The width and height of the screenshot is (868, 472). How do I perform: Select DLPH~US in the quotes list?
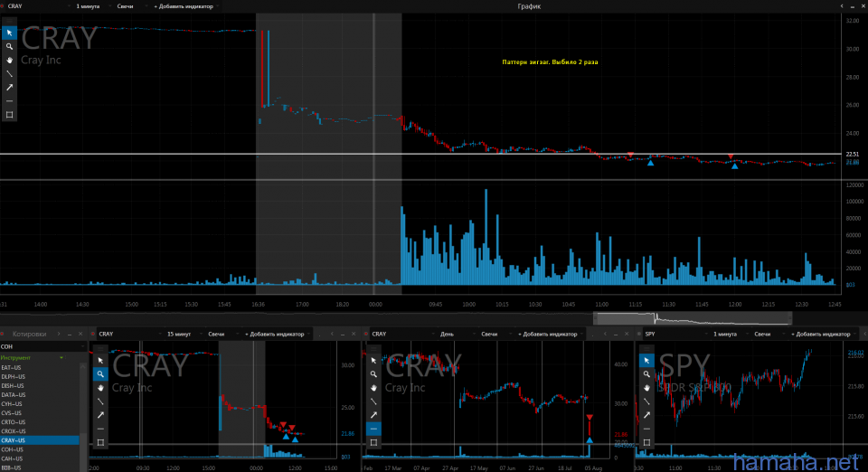click(x=40, y=376)
